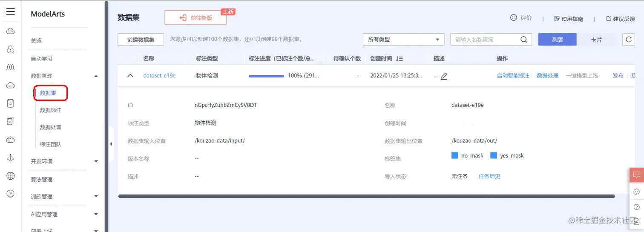
Task: Go to 数据处理 in the sidebar
Action: (x=50, y=127)
